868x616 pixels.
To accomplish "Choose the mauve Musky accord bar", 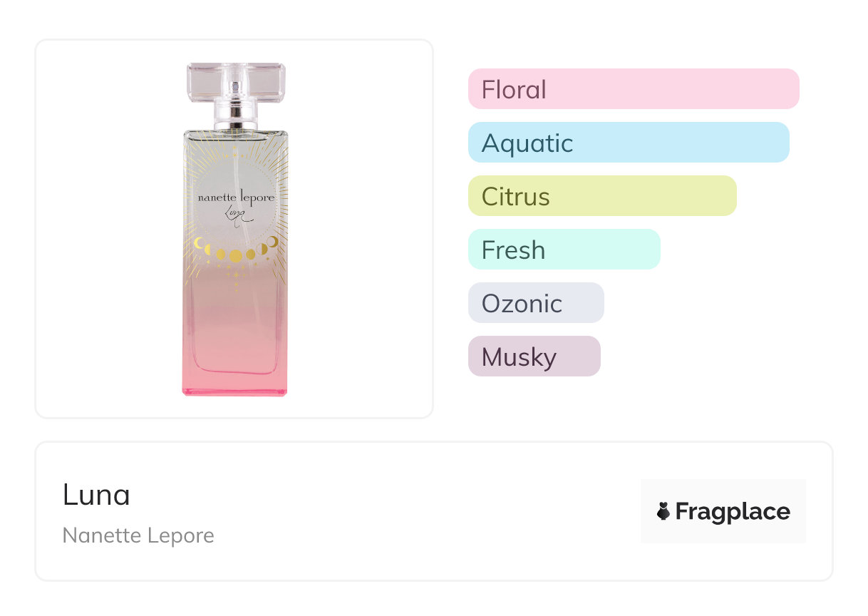I will 534,356.
